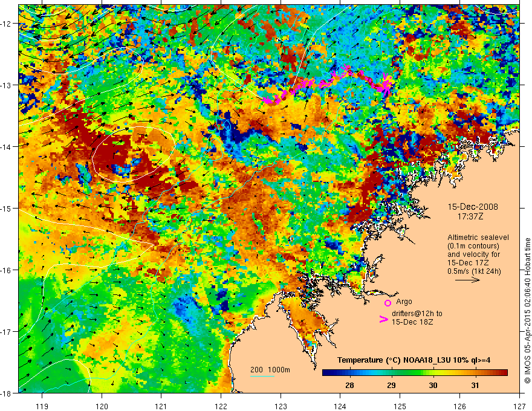Click the '0.5m/s (1kt 24h)' scale text
This screenshot has width=532, height=411.
475,271
